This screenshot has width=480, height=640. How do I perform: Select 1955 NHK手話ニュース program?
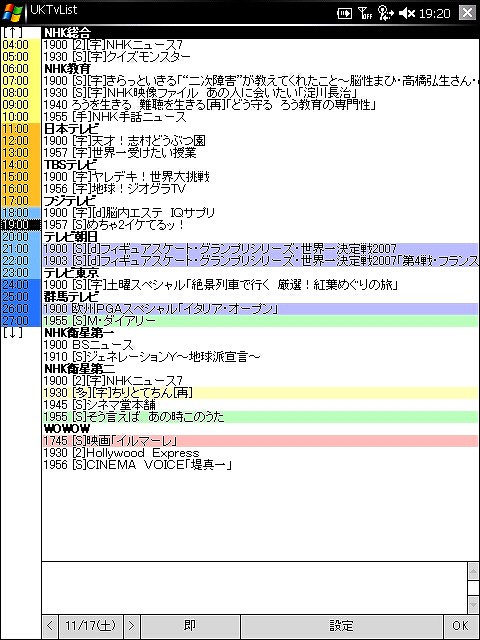click(260, 117)
